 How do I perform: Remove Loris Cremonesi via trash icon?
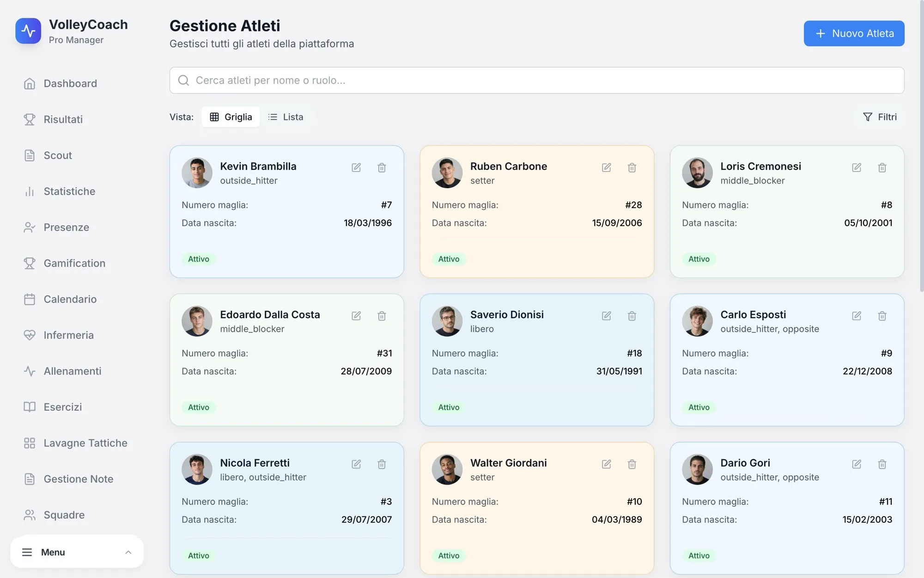[882, 167]
